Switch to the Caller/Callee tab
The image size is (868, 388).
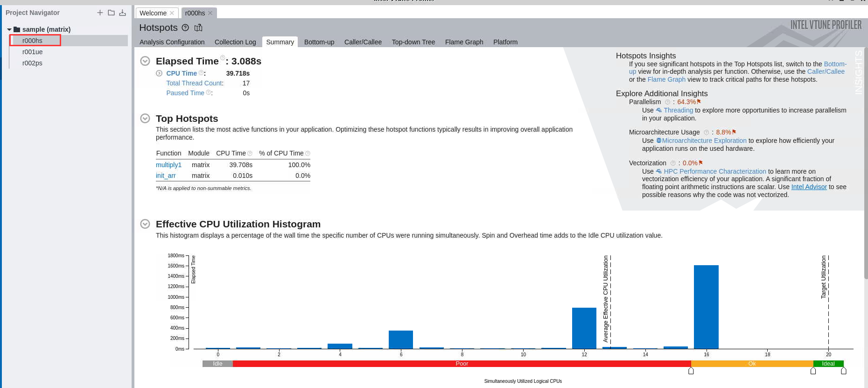pos(363,42)
